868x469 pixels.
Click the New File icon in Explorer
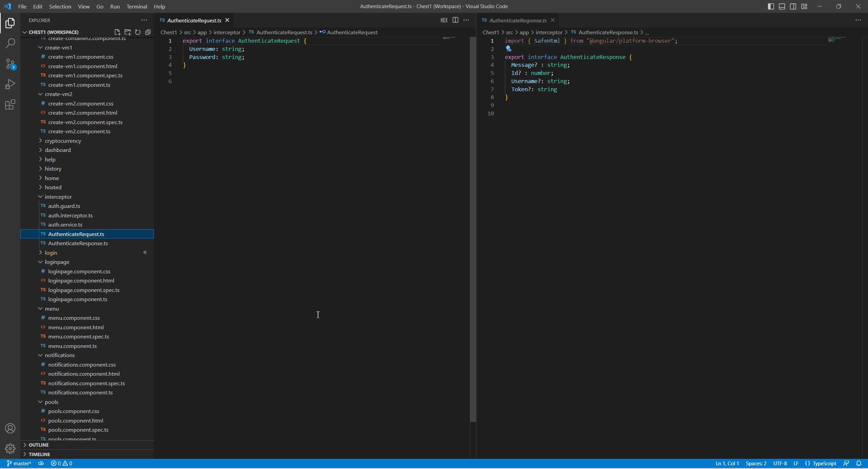[117, 32]
